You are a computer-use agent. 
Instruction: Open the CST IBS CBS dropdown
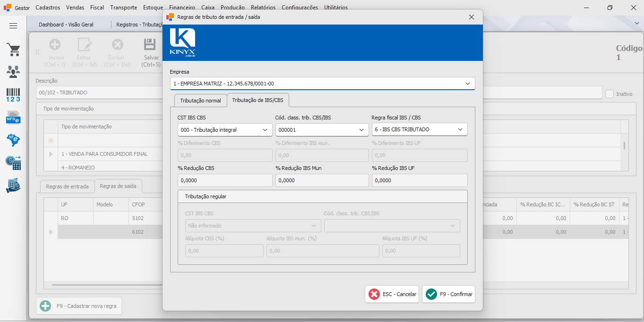point(265,129)
